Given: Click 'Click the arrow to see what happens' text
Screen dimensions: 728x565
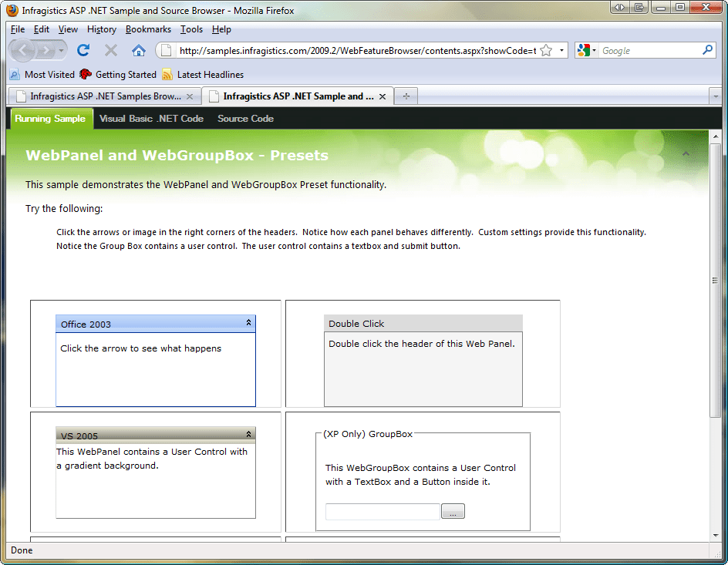Looking at the screenshot, I should click(140, 348).
